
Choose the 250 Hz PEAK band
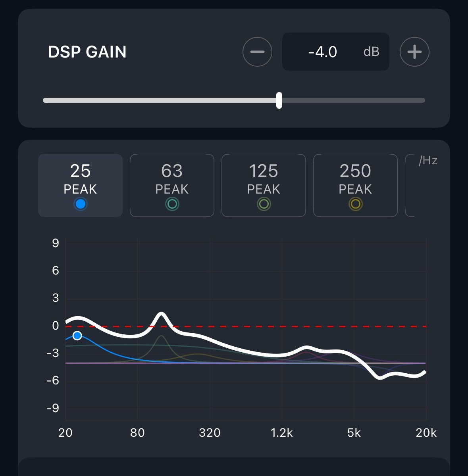pos(355,178)
